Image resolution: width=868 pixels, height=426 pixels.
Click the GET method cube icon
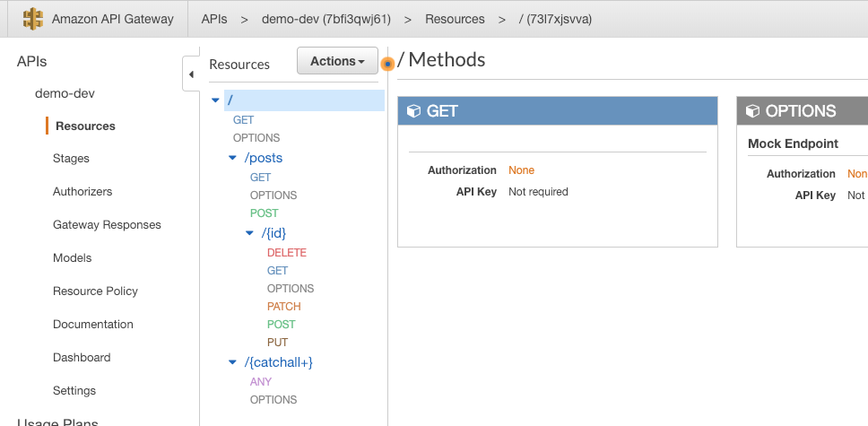(x=413, y=111)
